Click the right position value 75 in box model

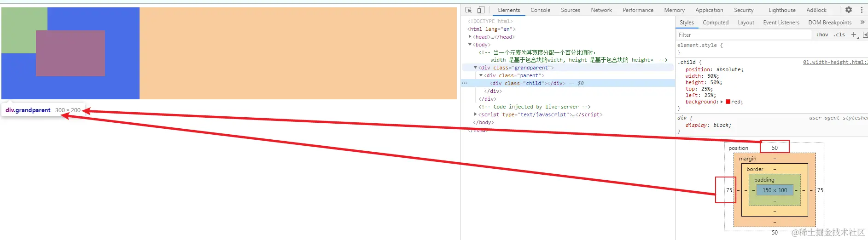coord(820,190)
